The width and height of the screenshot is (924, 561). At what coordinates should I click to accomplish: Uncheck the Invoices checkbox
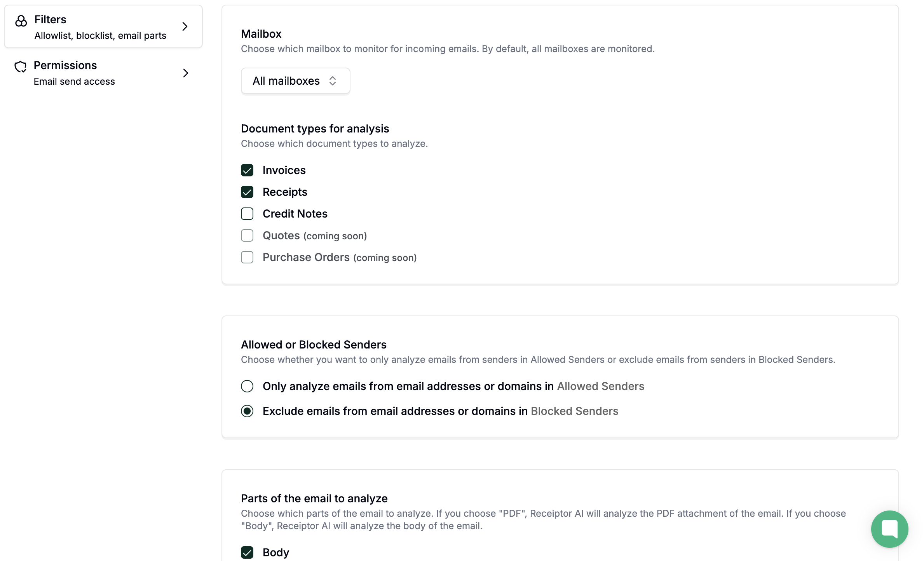(247, 170)
